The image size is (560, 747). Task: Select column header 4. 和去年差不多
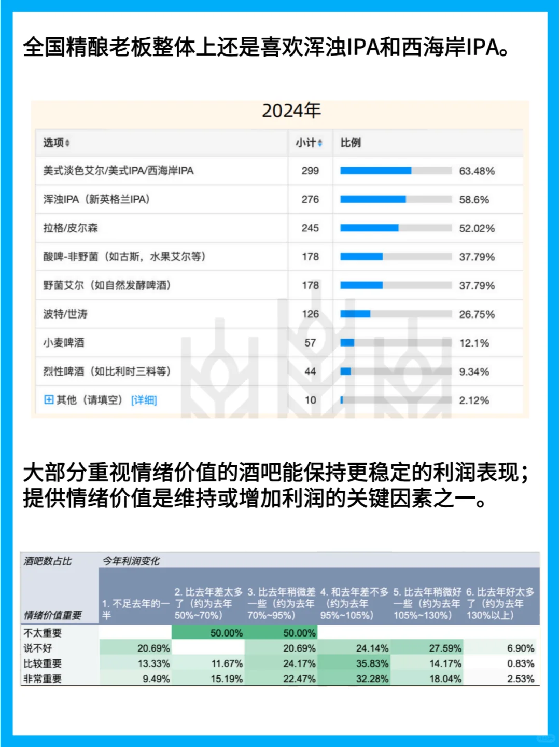click(354, 603)
